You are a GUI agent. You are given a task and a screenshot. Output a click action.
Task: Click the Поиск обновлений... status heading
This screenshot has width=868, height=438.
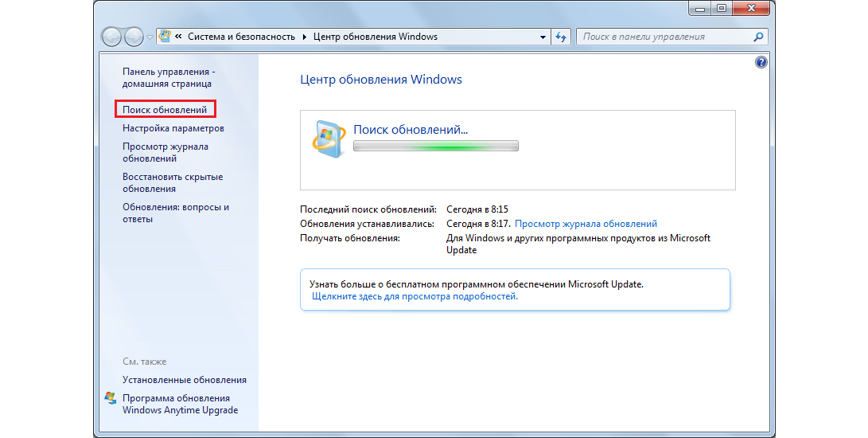pos(411,130)
